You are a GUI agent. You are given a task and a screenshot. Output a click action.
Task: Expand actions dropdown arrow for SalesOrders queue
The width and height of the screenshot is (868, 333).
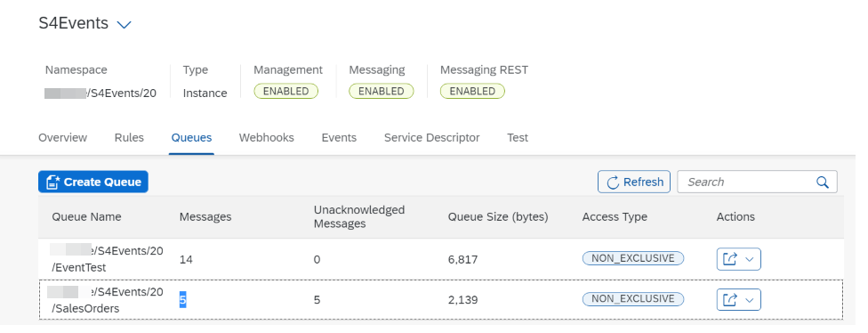[x=750, y=300]
